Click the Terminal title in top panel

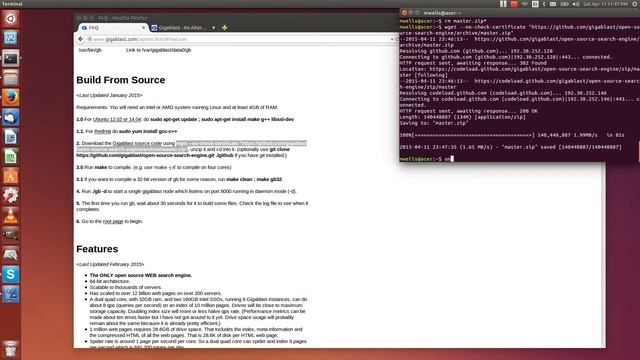click(12, 4)
